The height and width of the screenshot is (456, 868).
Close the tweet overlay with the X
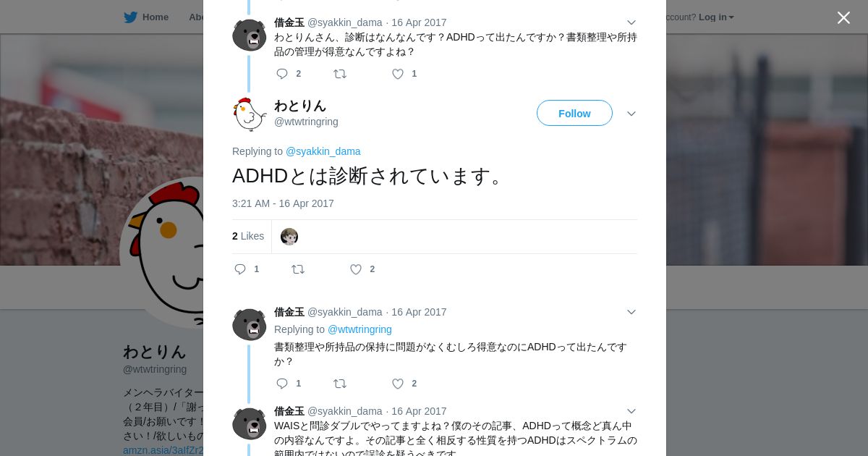tap(843, 17)
